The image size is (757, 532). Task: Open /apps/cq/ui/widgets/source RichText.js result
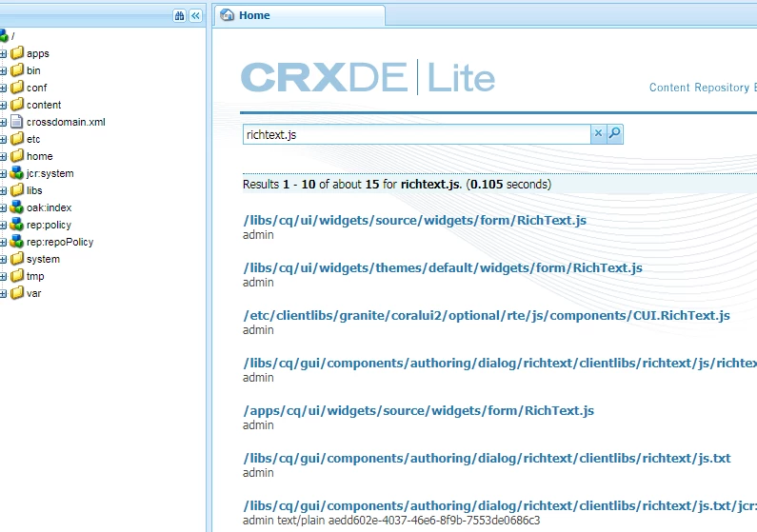(x=419, y=411)
